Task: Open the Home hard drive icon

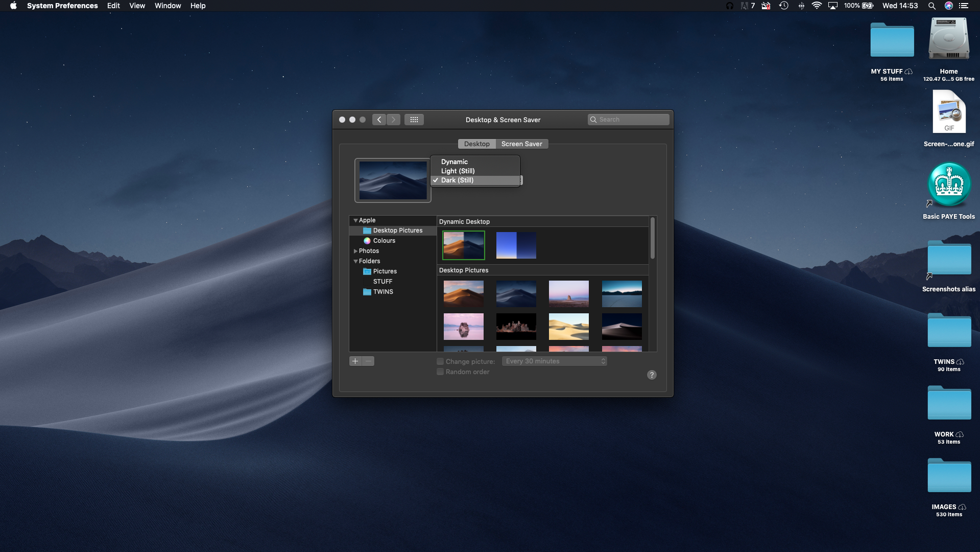Action: 948,40
